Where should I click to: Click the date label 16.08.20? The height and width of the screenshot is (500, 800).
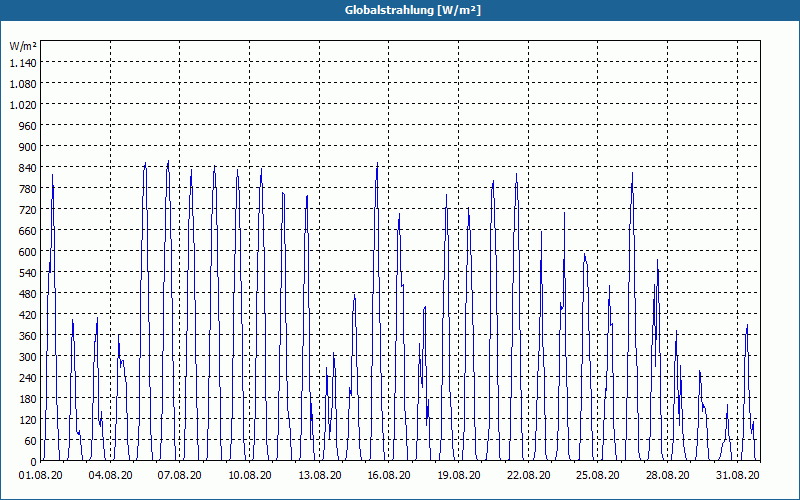coord(389,475)
